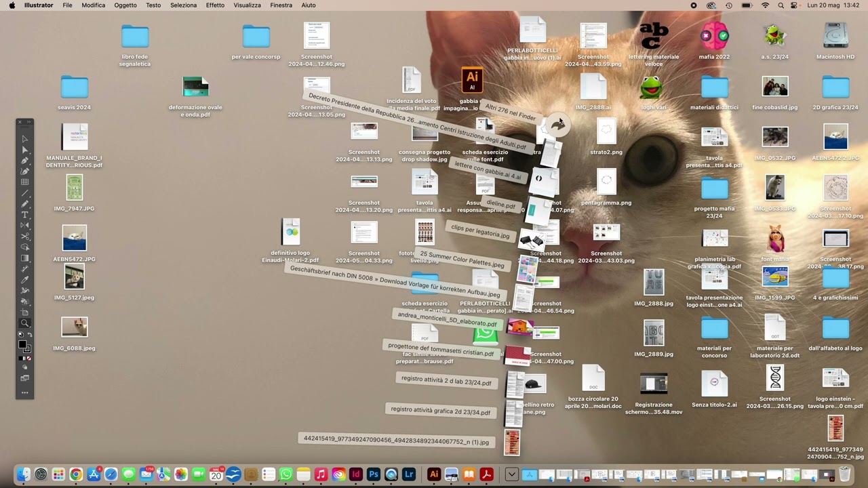Choose the Eyedropper tool
The image size is (868, 488).
[25, 280]
